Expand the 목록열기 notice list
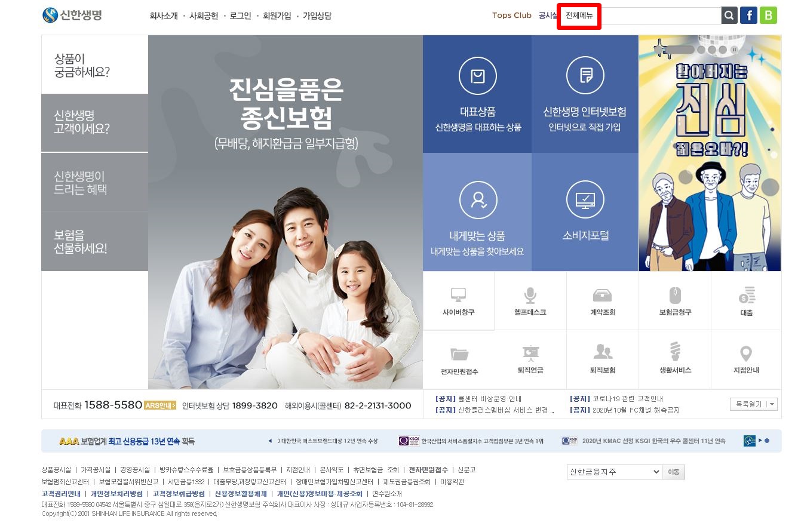 pyautogui.click(x=754, y=404)
